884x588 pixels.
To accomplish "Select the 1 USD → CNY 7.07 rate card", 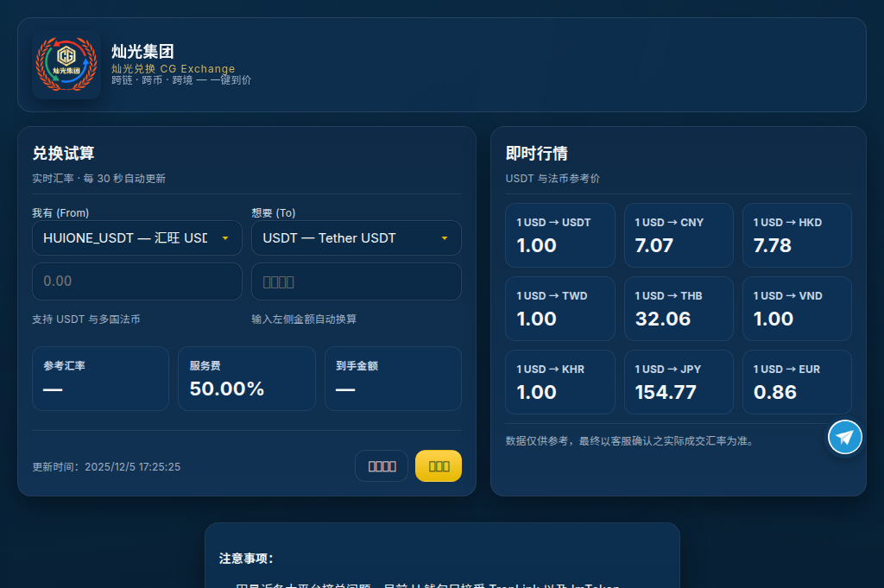I will [679, 235].
